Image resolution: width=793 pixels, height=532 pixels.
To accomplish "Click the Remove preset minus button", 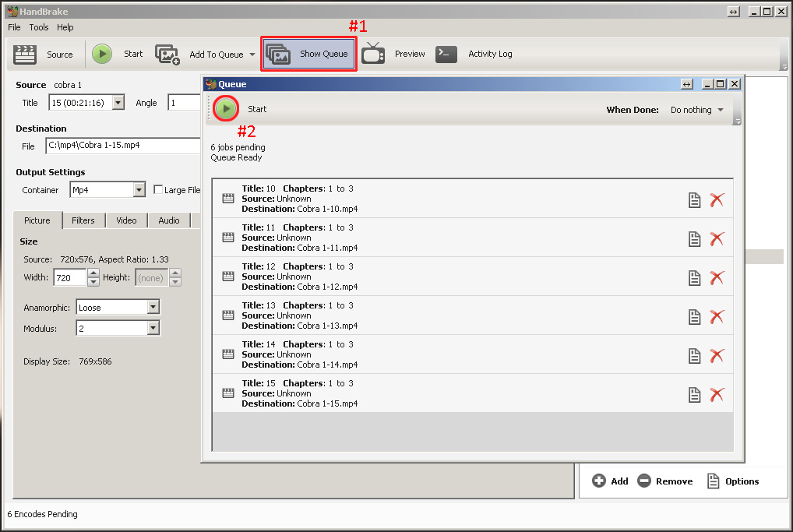I will pos(665,481).
